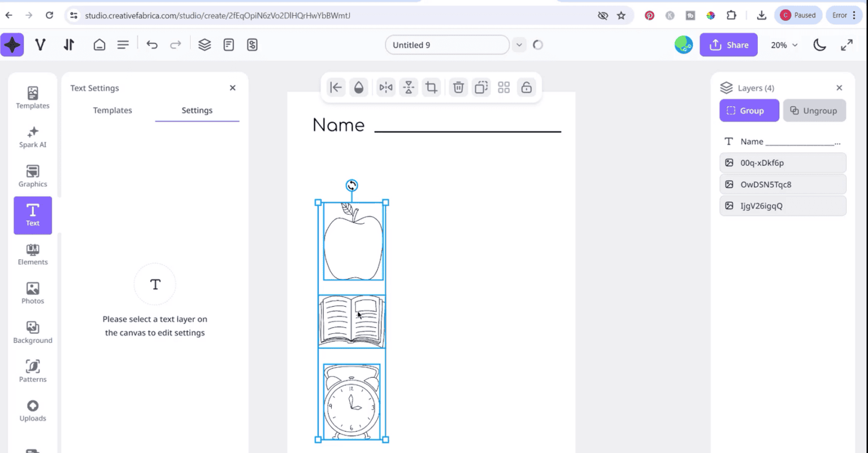Image resolution: width=868 pixels, height=453 pixels.
Task: Enter fullscreen with the expand arrows icon
Action: pos(847,45)
